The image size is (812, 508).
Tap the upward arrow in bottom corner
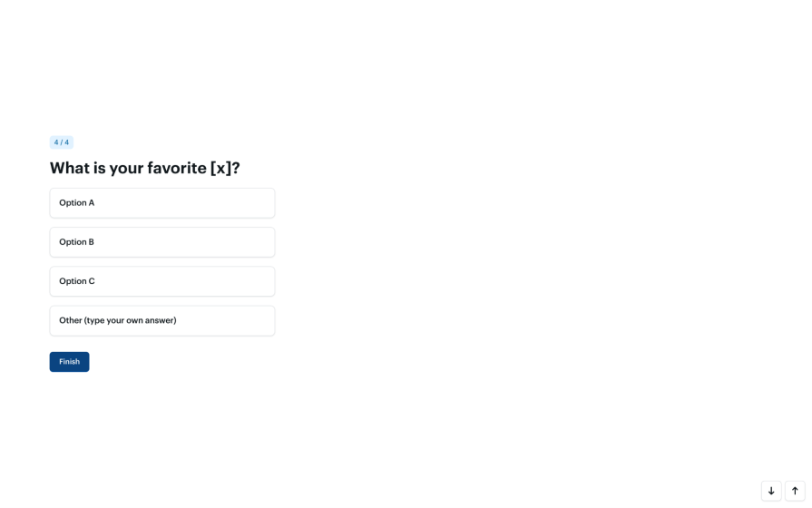click(x=795, y=491)
